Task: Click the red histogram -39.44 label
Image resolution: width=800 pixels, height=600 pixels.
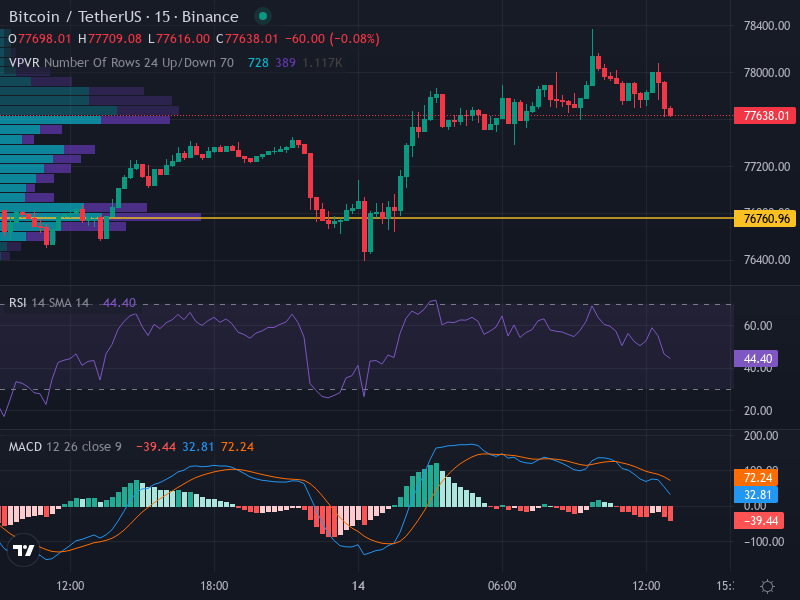Action: [759, 521]
